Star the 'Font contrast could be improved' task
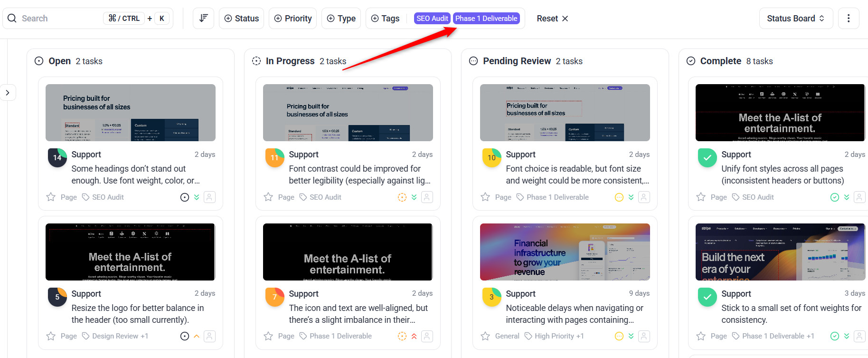The width and height of the screenshot is (868, 358). tap(268, 197)
